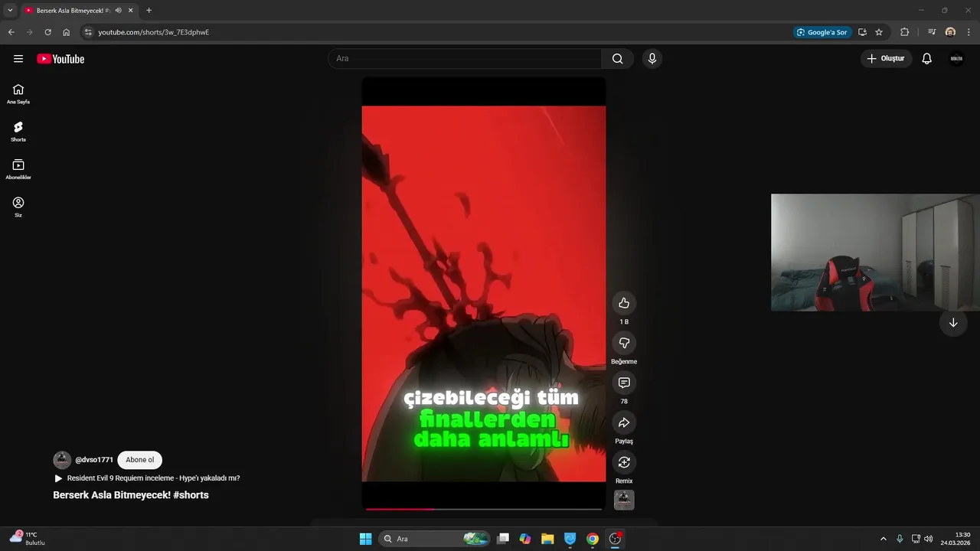Image resolution: width=980 pixels, height=551 pixels.
Task: Open the Chrome extensions puzzle icon
Action: (x=904, y=32)
